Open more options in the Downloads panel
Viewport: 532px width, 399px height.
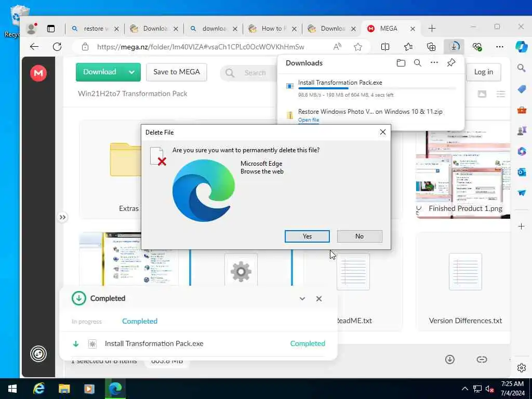tap(434, 63)
